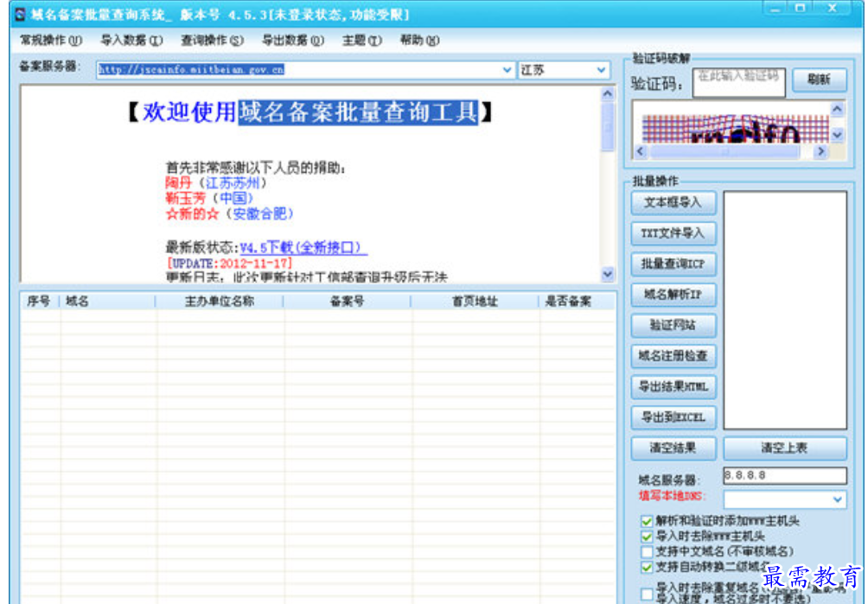This screenshot has width=868, height=604.
Task: Click the 刷新 refresh captcha button
Action: [819, 79]
